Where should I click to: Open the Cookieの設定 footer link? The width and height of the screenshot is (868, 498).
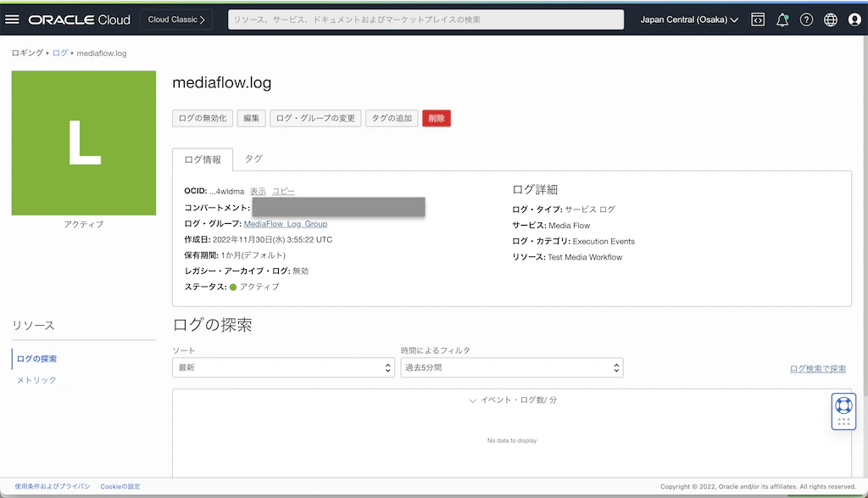120,486
